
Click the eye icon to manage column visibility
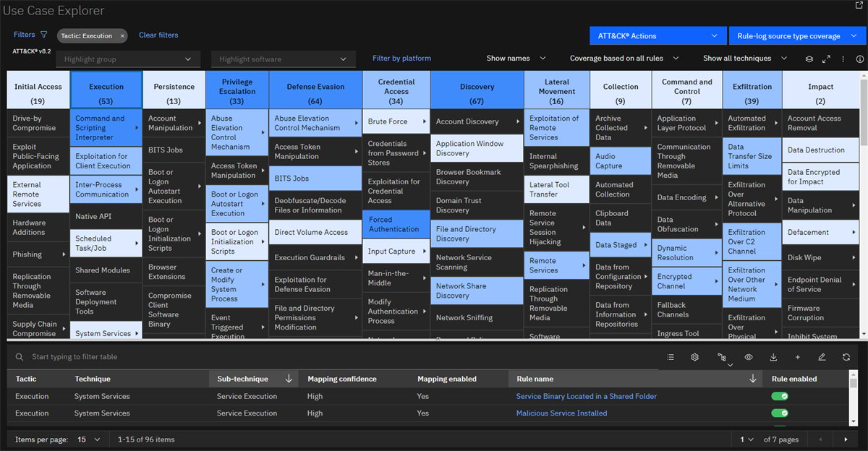pos(749,356)
